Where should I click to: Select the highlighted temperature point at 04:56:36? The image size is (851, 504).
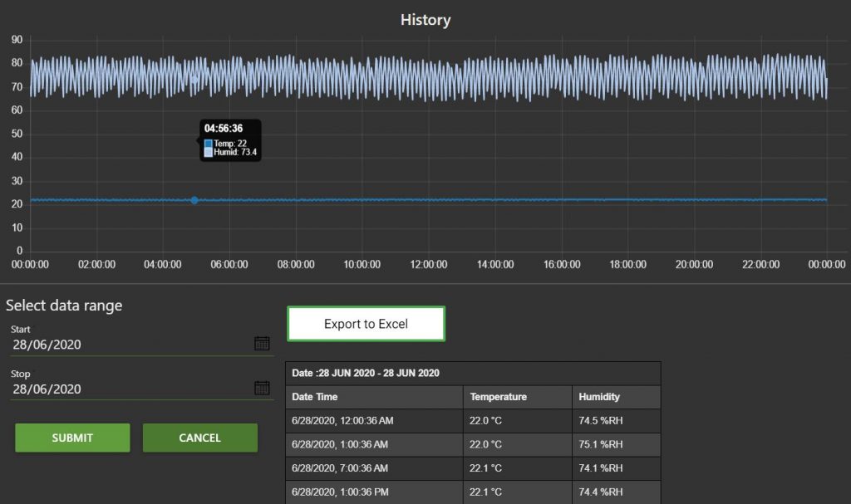click(x=194, y=200)
